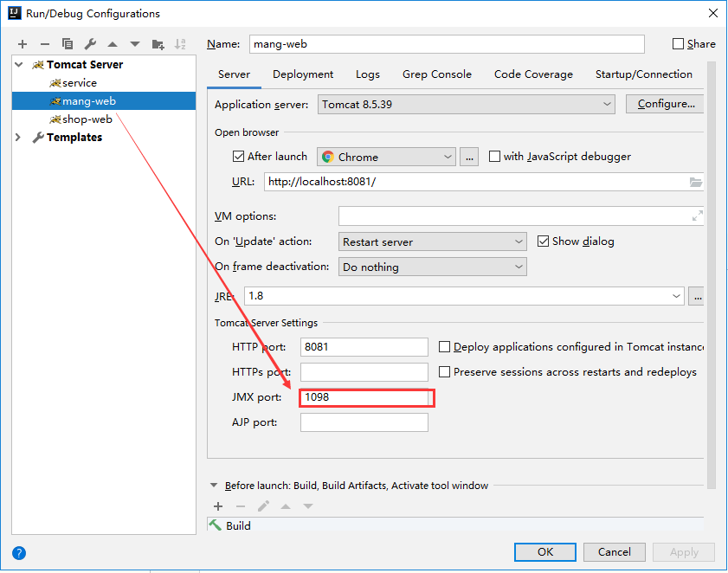This screenshot has height=573, width=728.
Task: Open the Chrome browser dropdown
Action: [x=386, y=157]
